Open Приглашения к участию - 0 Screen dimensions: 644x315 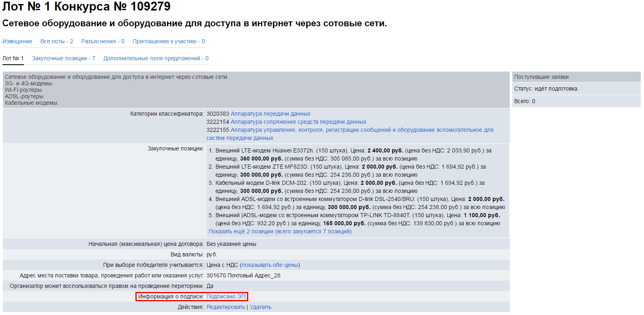(x=169, y=41)
